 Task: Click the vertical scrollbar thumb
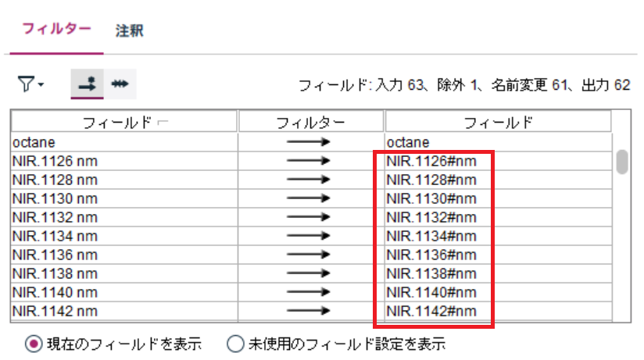[x=622, y=162]
